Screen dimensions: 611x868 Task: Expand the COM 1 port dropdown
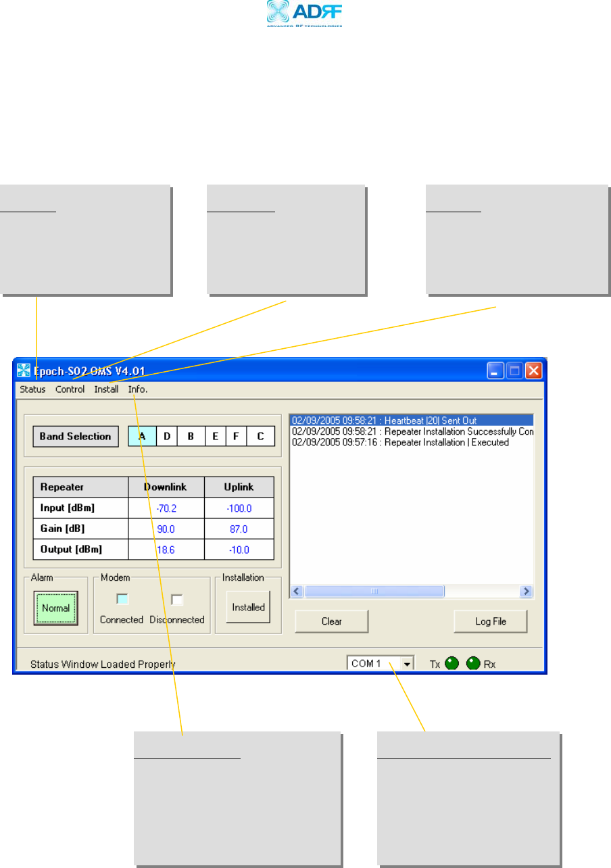tap(408, 664)
